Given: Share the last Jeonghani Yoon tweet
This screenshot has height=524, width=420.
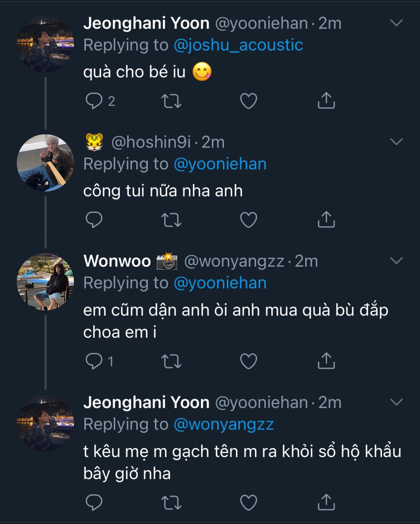Looking at the screenshot, I should point(326,503).
